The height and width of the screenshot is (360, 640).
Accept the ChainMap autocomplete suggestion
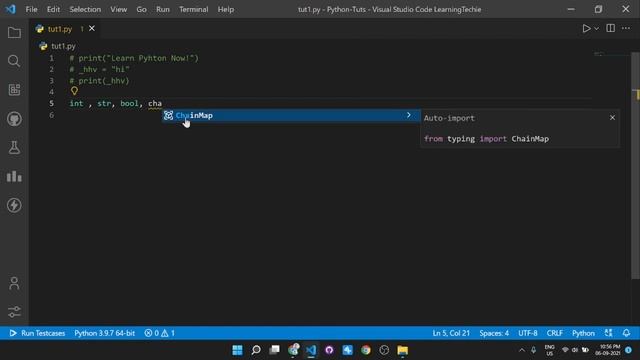click(291, 116)
